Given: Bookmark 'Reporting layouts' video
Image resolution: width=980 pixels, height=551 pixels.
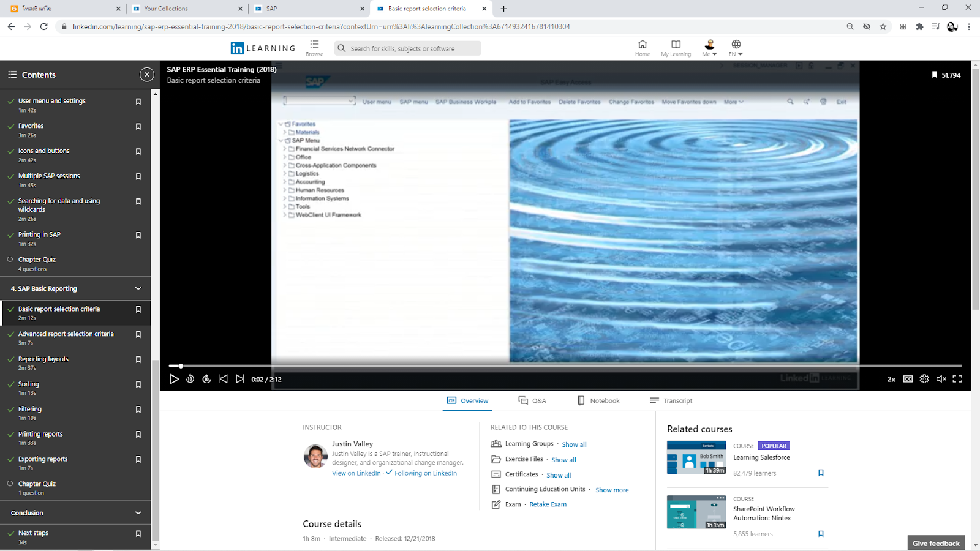Looking at the screenshot, I should (138, 360).
